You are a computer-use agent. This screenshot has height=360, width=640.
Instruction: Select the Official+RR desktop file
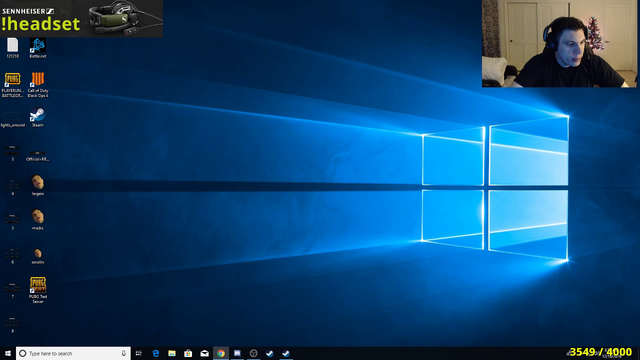(38, 156)
